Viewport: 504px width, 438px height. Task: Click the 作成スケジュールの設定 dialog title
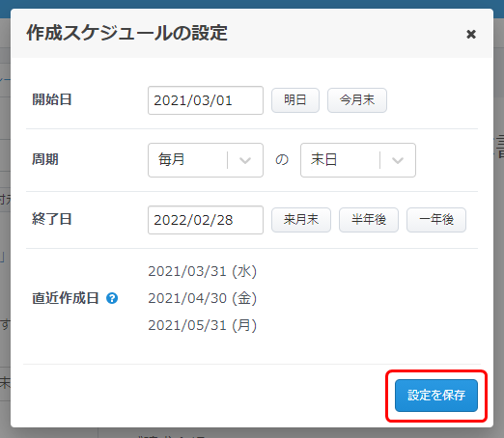[x=126, y=33]
